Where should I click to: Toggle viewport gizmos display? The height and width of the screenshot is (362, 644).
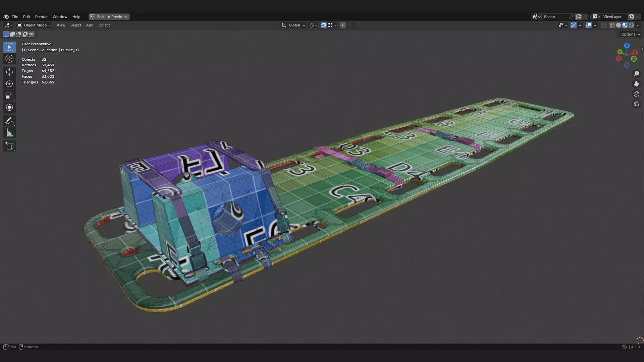(573, 25)
